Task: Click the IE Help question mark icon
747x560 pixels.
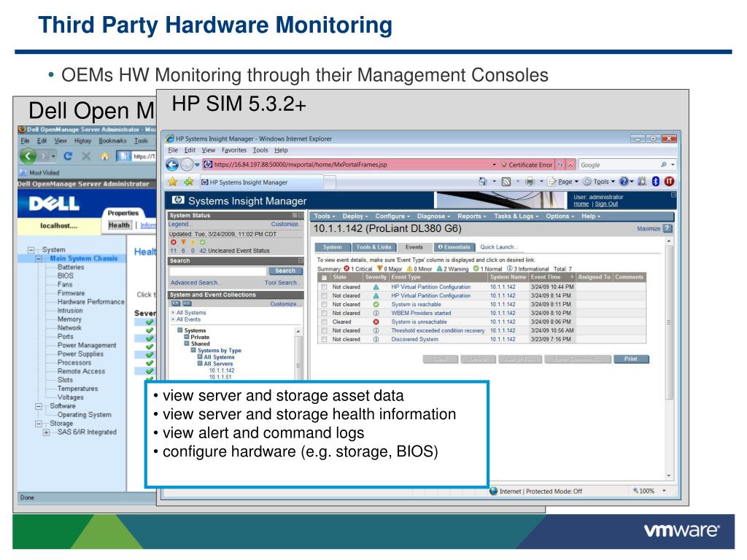Action: click(x=624, y=182)
